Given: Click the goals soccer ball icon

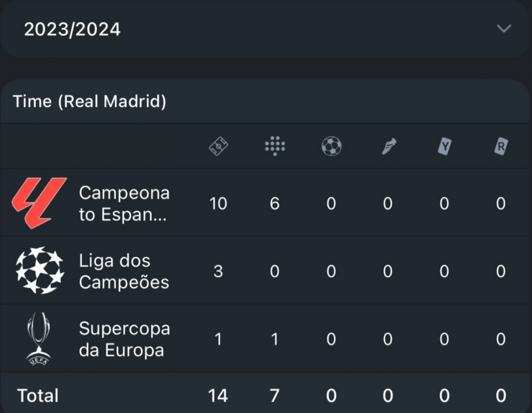Looking at the screenshot, I should [331, 147].
